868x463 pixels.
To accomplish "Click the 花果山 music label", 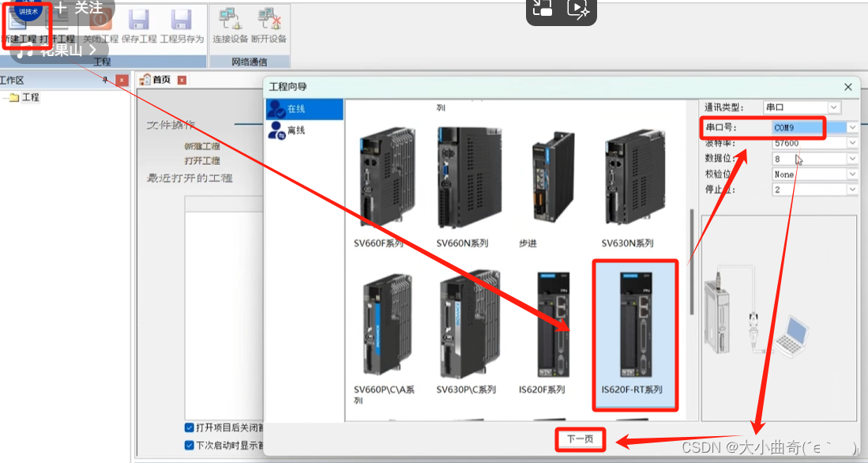I will (62, 51).
